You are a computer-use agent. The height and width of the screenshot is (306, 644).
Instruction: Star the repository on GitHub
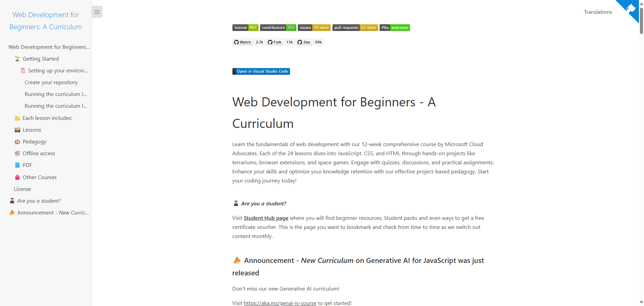pos(303,42)
